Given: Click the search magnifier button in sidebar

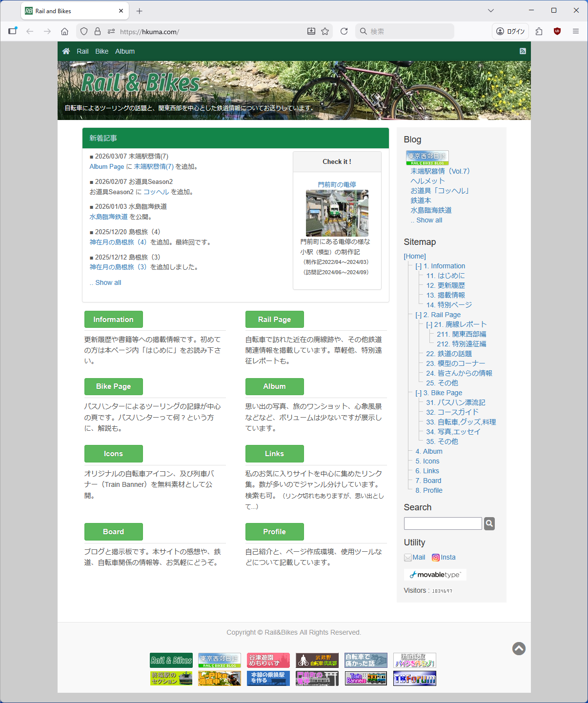Looking at the screenshot, I should (x=489, y=523).
